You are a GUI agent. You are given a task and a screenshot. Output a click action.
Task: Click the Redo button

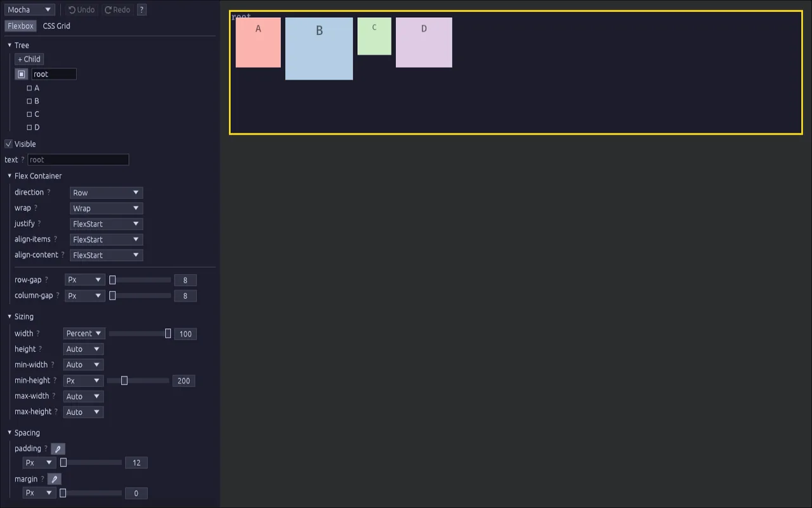117,10
